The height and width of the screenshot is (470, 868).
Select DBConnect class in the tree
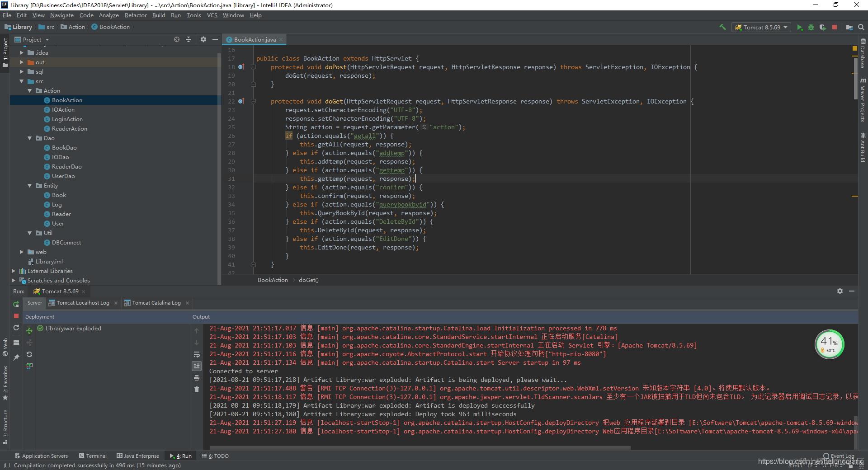[66, 243]
